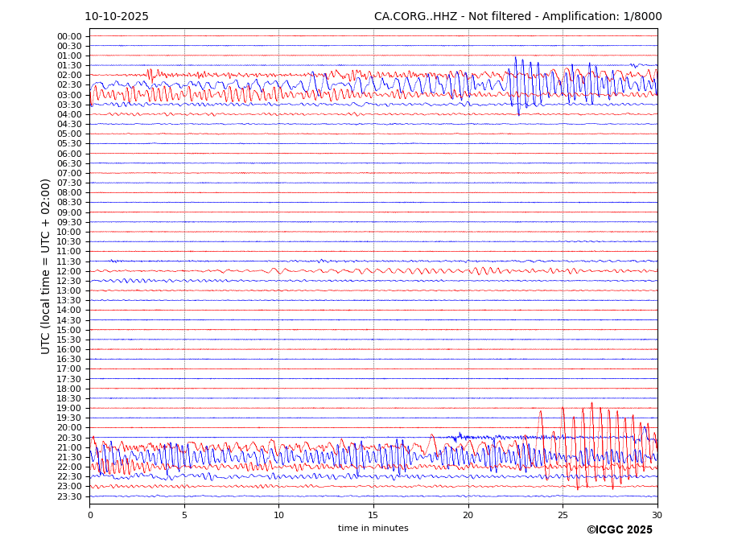Select the 12:00 time row label
The image size is (746, 560).
point(69,271)
